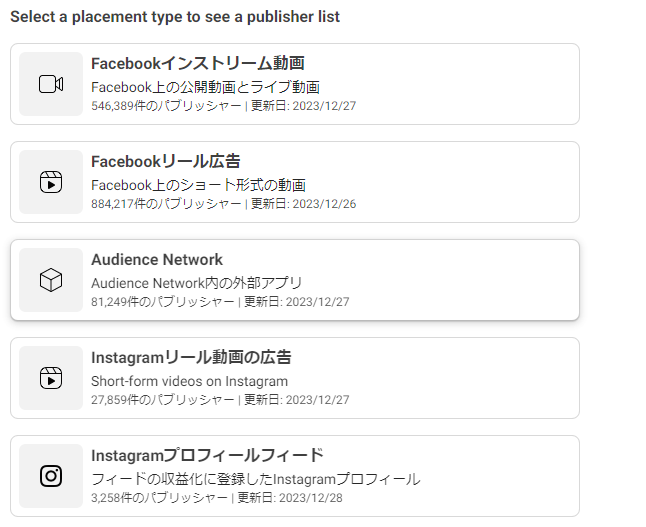The width and height of the screenshot is (646, 527).
Task: Select the Facebookリール広告 placement title
Action: pos(165,161)
